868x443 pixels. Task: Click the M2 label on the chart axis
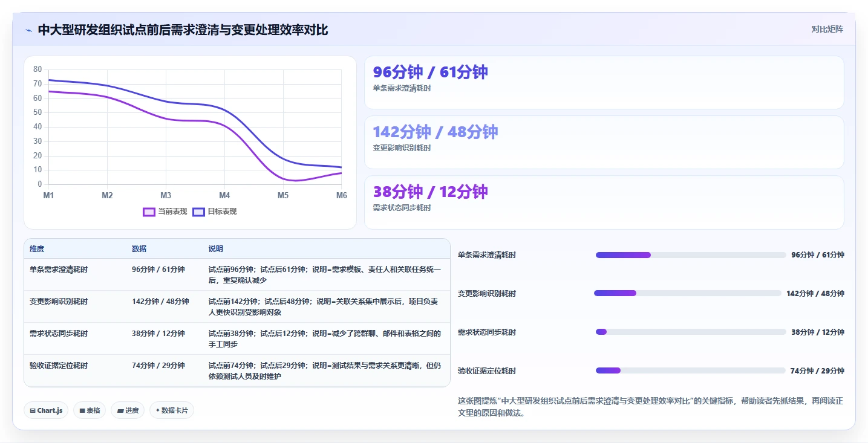(x=107, y=195)
